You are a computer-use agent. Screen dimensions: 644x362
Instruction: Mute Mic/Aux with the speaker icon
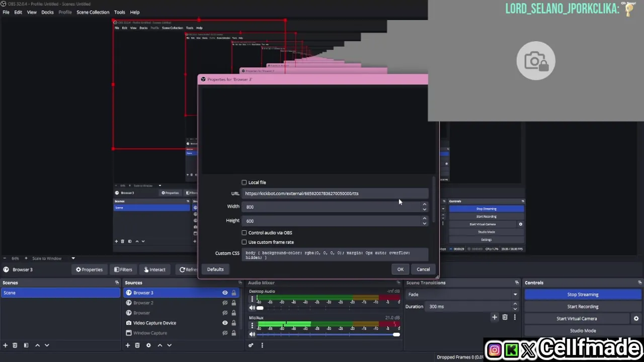[252, 334]
